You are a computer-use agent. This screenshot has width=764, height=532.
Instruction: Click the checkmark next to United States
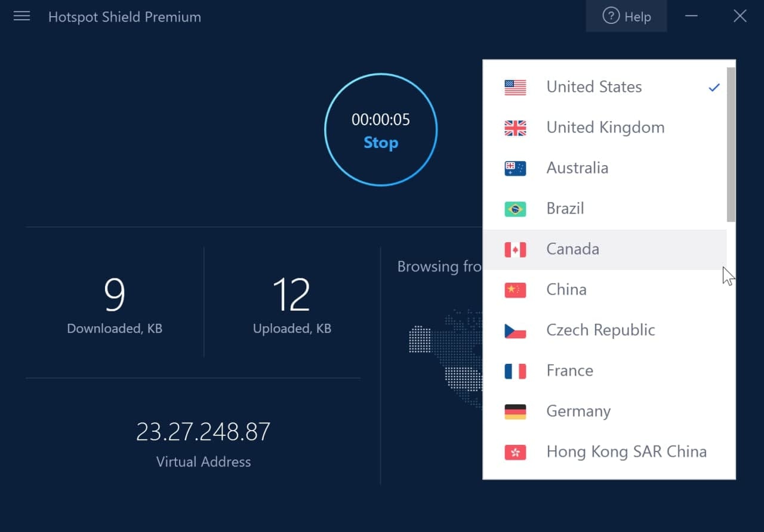(x=714, y=88)
